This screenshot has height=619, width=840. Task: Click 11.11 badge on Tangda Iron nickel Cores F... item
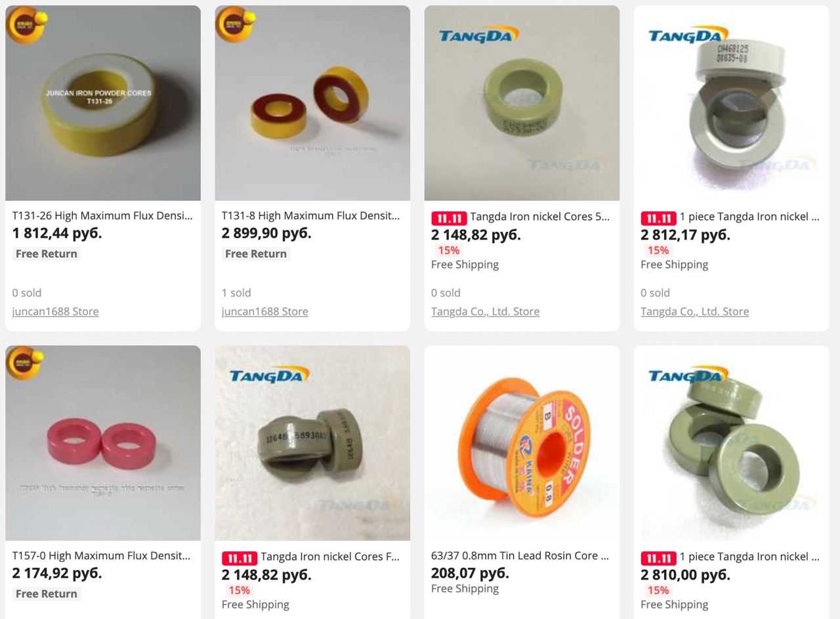click(240, 558)
